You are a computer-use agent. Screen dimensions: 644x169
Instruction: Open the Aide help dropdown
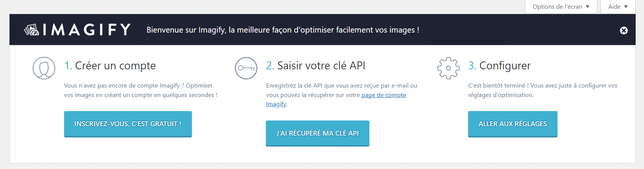click(618, 7)
